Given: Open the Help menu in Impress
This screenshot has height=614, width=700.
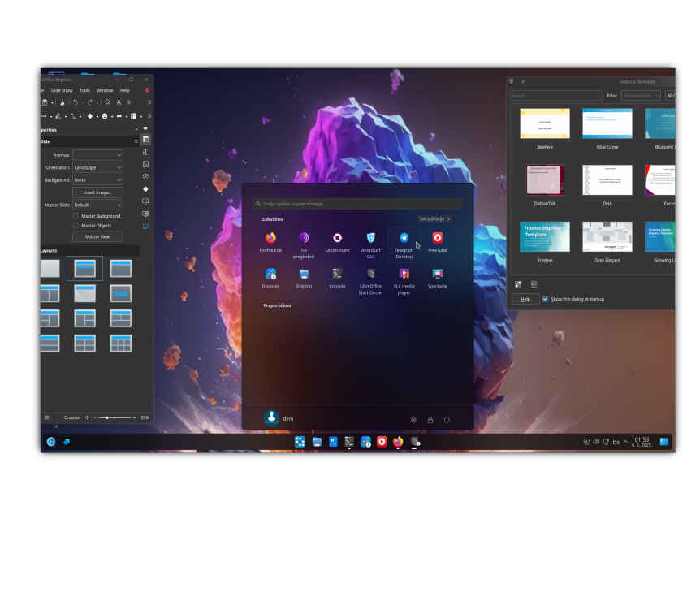Looking at the screenshot, I should pos(124,90).
